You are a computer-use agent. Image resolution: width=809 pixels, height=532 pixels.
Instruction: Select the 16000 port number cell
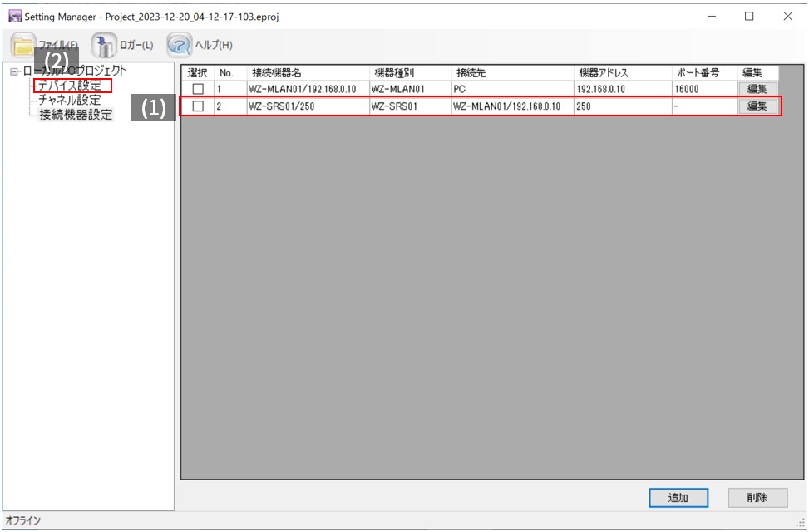click(704, 89)
